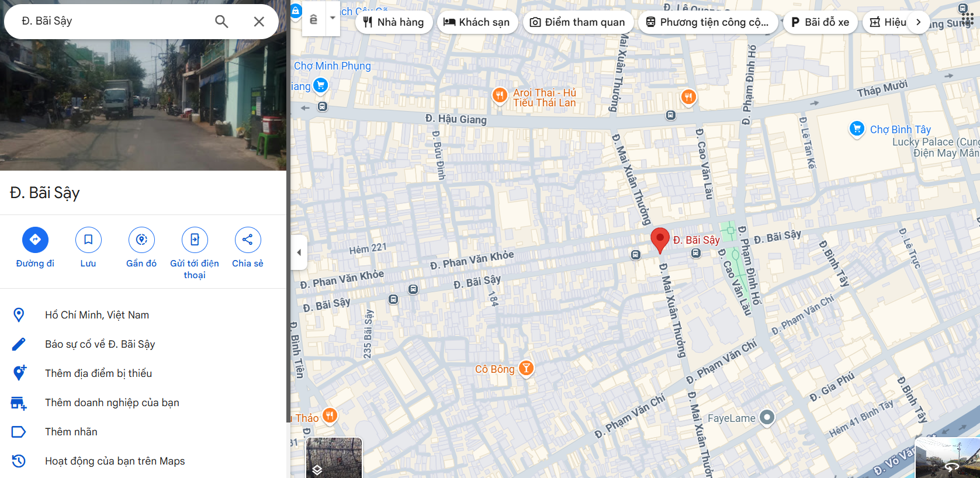Image resolution: width=980 pixels, height=478 pixels.
Task: Open Hoạt động của bạn trên Maps
Action: click(143, 461)
